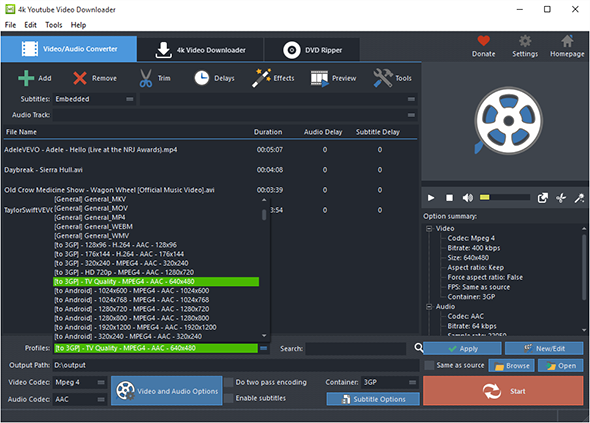The height and width of the screenshot is (423, 590).
Task: Click the profile list scrollbar thumb
Action: coord(264,215)
